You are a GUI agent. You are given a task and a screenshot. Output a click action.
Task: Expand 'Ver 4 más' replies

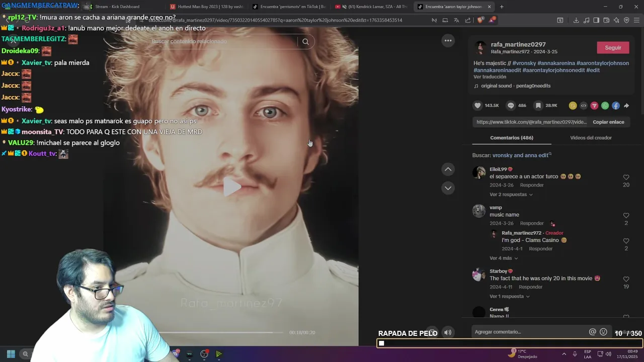coord(504,258)
